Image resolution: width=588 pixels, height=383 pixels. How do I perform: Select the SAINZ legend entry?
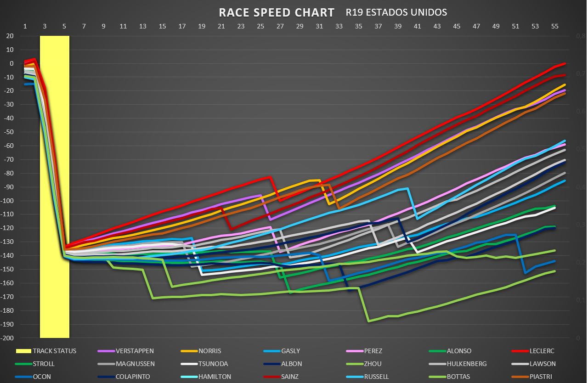click(281, 377)
